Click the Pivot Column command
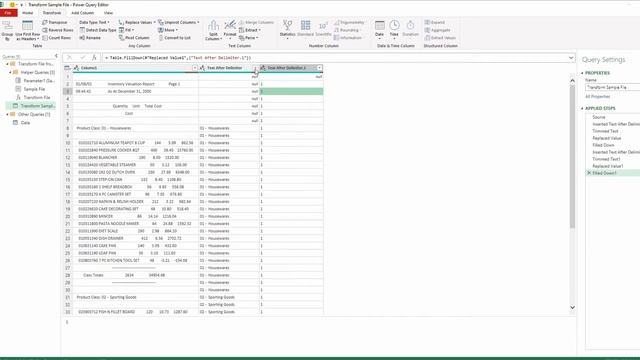The height and width of the screenshot is (360, 640). coord(134,38)
